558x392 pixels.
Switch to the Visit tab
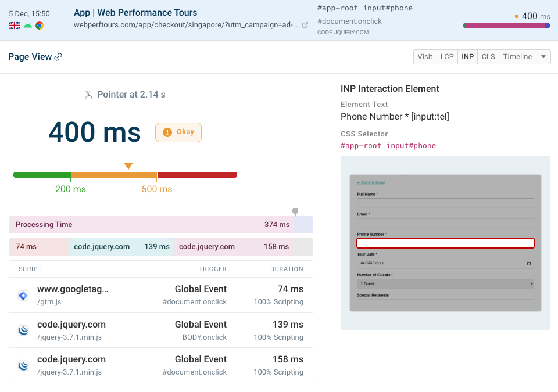click(x=425, y=56)
